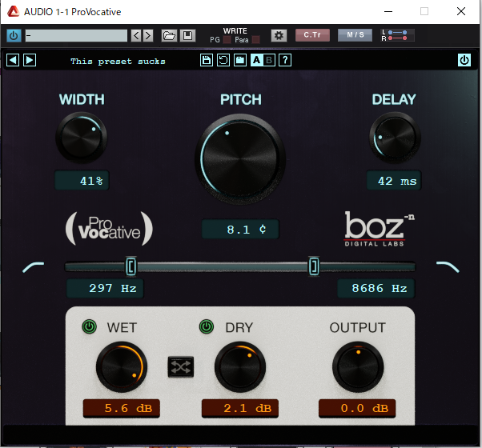Click the 42 ms delay value

[394, 181]
